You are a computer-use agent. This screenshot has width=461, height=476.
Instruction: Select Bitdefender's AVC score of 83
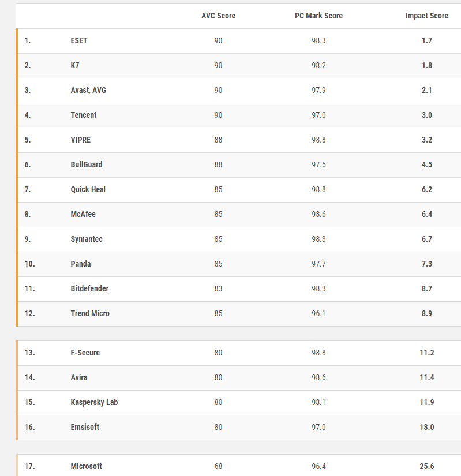[218, 288]
